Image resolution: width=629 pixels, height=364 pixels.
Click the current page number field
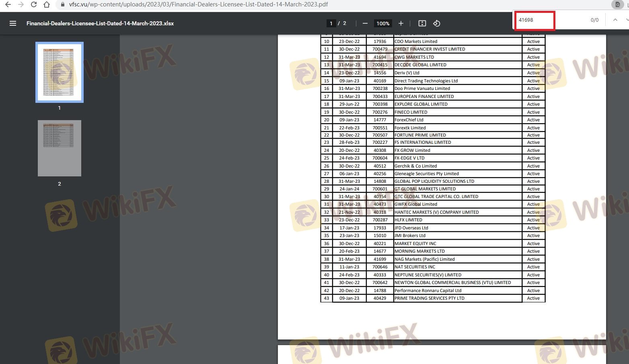click(x=331, y=23)
